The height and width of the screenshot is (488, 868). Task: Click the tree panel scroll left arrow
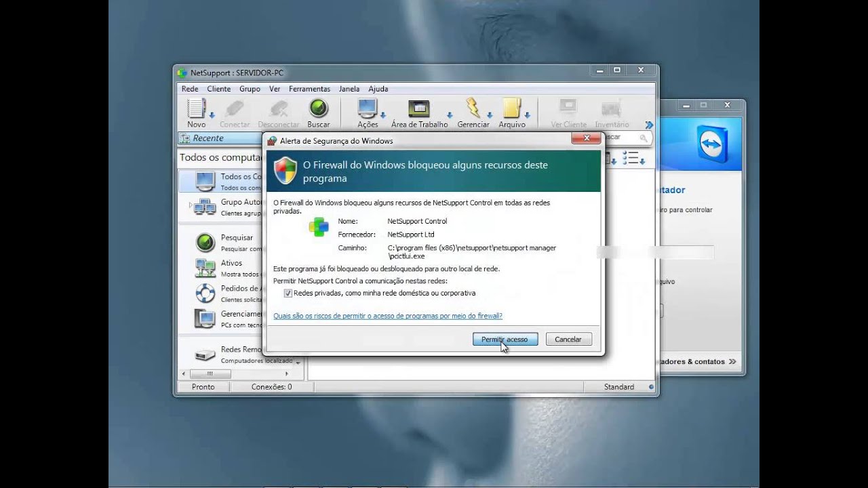(x=182, y=373)
